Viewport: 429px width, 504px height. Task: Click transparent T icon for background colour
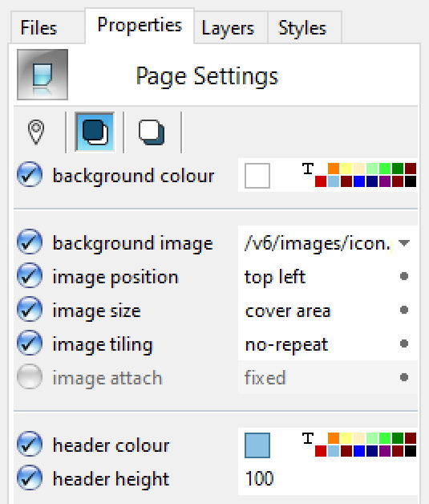tap(308, 169)
